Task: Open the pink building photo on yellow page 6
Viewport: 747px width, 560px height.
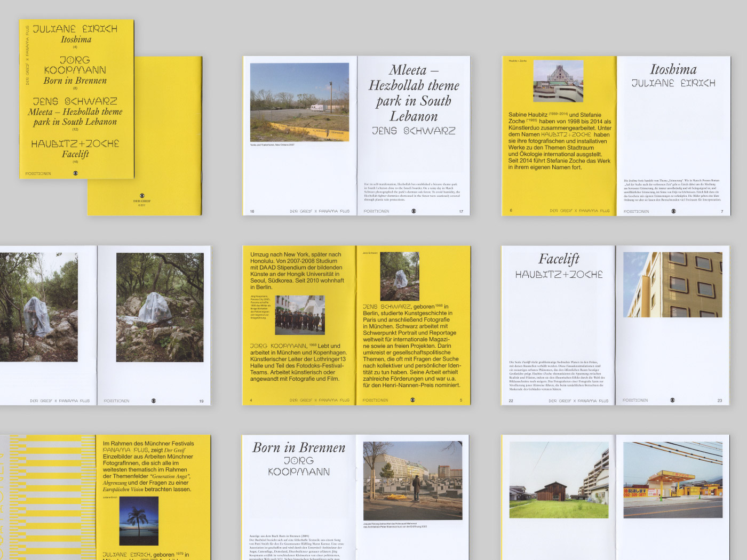Action: tap(558, 81)
